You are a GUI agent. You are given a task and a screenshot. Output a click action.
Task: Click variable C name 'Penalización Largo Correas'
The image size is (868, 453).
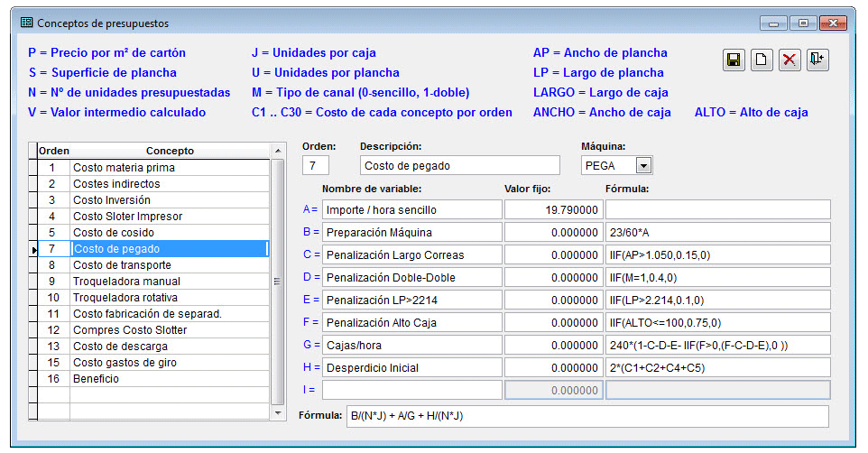click(x=411, y=254)
